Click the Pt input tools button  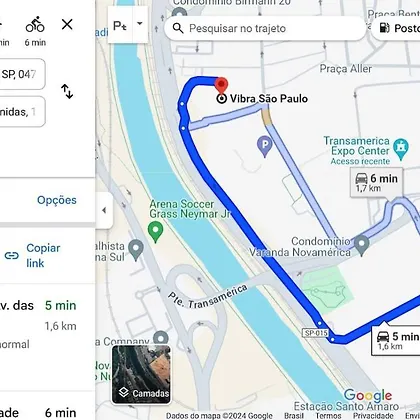pos(120,25)
